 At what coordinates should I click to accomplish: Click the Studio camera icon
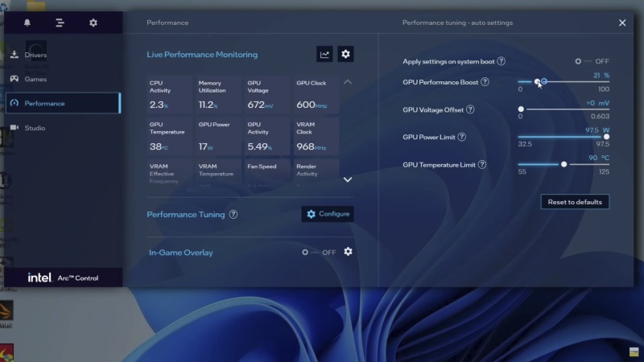[x=14, y=128]
